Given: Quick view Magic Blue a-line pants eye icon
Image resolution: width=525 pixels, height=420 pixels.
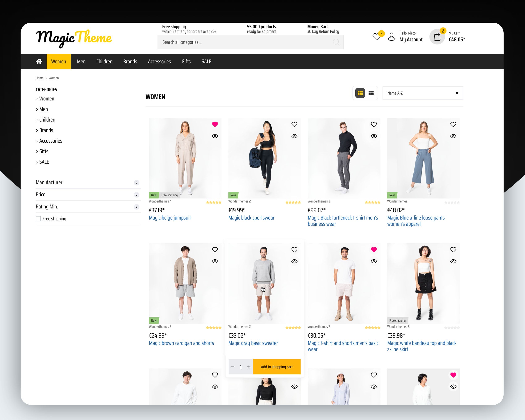Looking at the screenshot, I should (453, 136).
